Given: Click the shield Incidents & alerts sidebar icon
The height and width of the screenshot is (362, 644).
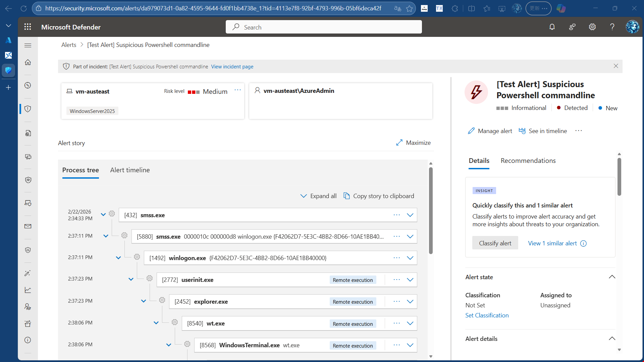Looking at the screenshot, I should tap(28, 109).
